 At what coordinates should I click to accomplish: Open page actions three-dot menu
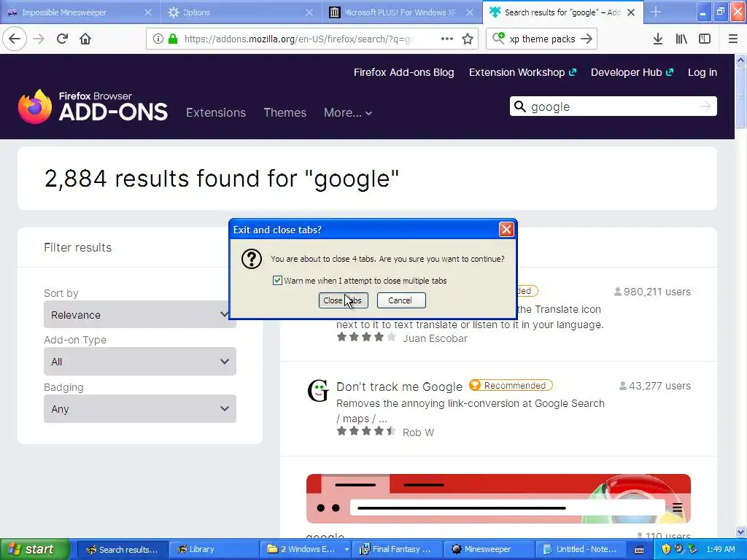click(447, 39)
